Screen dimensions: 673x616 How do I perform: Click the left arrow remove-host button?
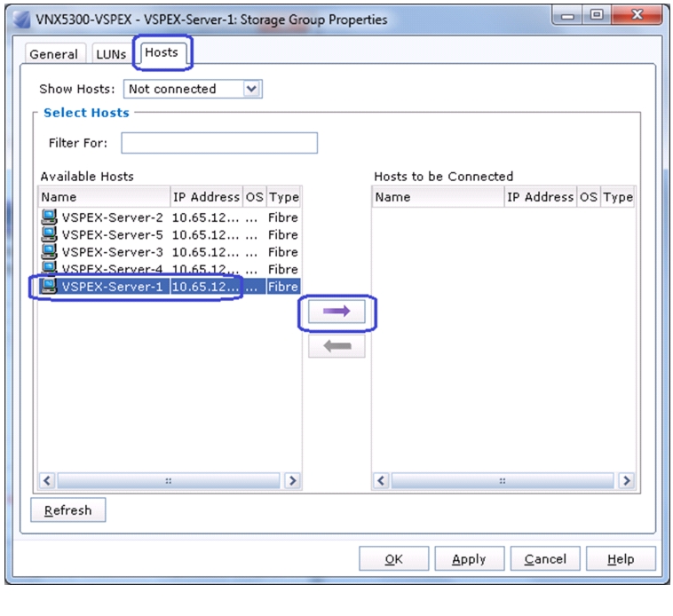tap(336, 346)
